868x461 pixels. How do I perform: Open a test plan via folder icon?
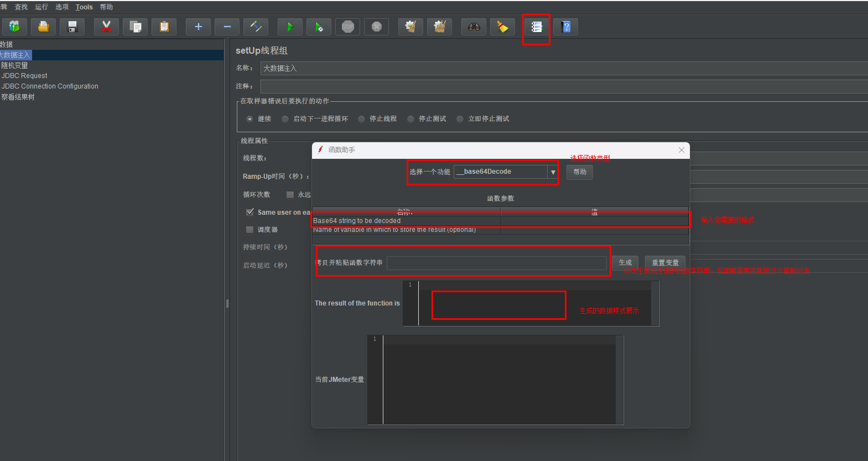pos(43,27)
